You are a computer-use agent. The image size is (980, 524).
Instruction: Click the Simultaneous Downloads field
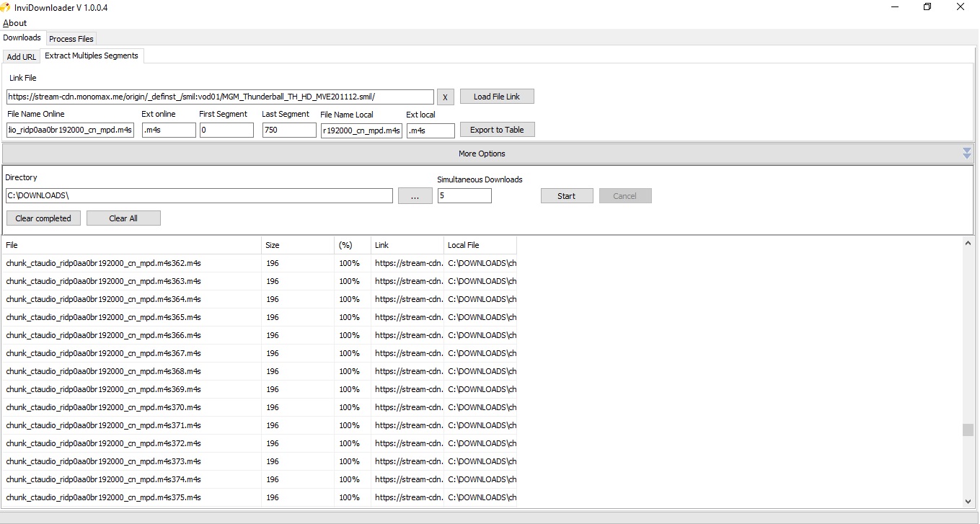pos(464,195)
